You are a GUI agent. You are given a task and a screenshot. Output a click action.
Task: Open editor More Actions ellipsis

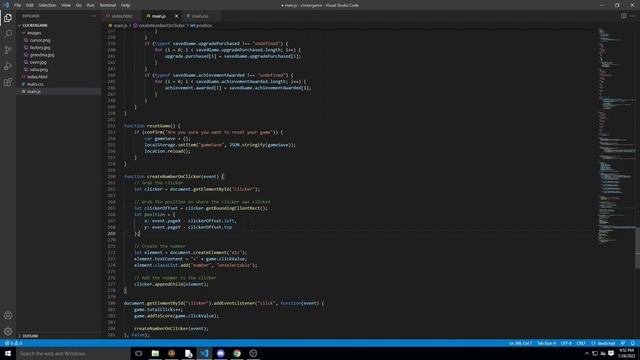633,16
